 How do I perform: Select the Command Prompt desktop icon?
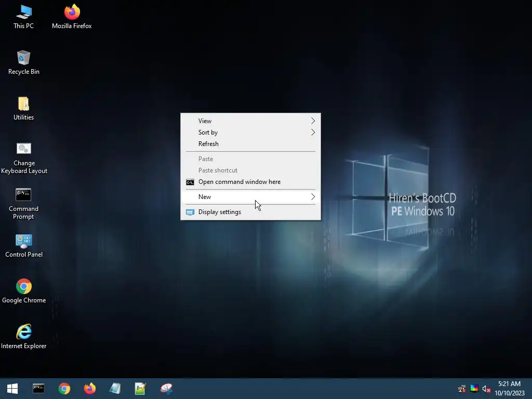[x=24, y=204]
